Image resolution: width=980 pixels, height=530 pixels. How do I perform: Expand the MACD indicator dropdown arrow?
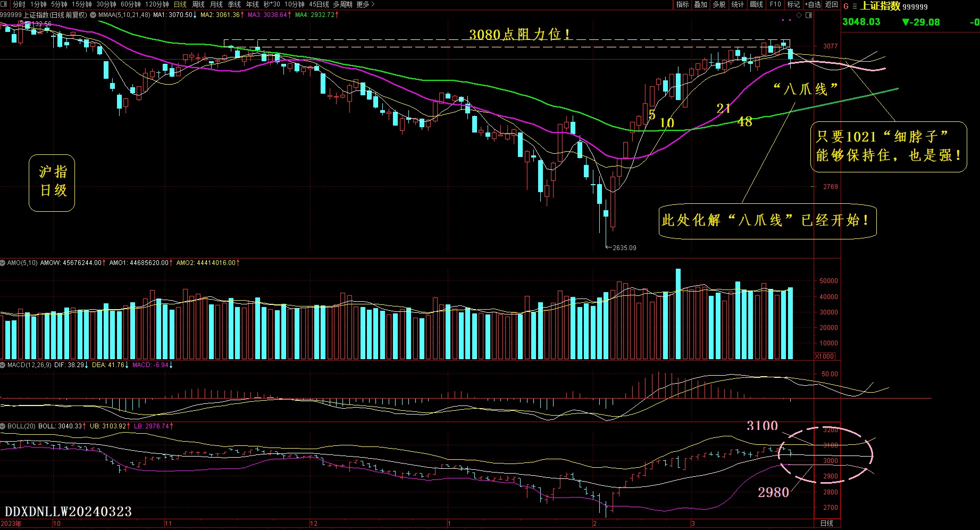coord(3,365)
